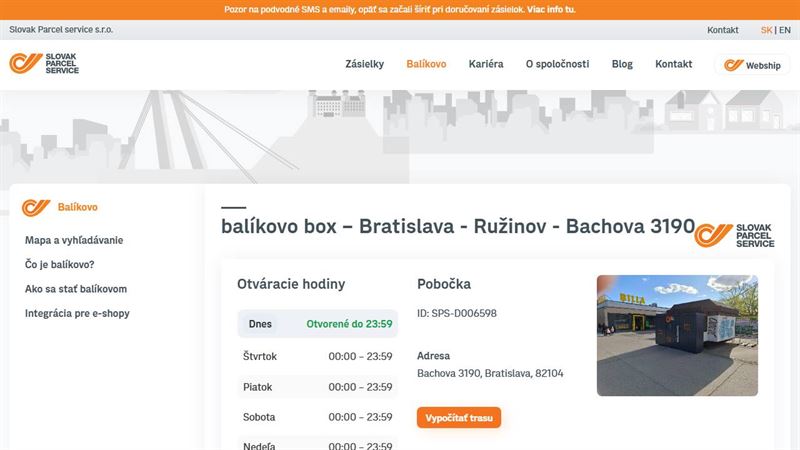The width and height of the screenshot is (800, 450).
Task: Click the address Bachova 3190, Bratislava, 82104
Action: coord(490,373)
